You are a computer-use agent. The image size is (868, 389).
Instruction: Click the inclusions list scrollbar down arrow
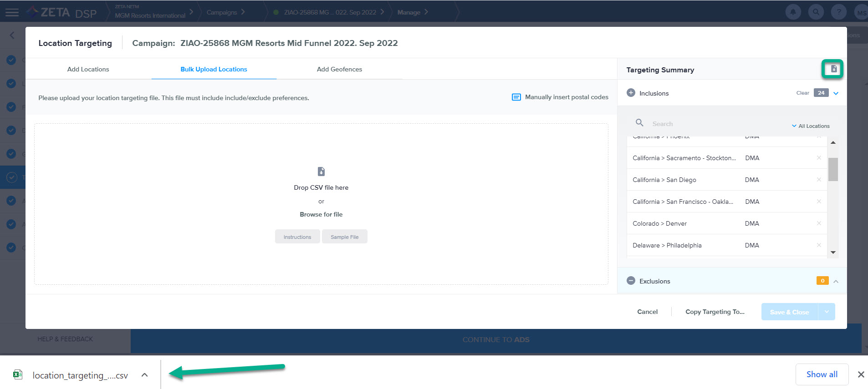(x=833, y=252)
